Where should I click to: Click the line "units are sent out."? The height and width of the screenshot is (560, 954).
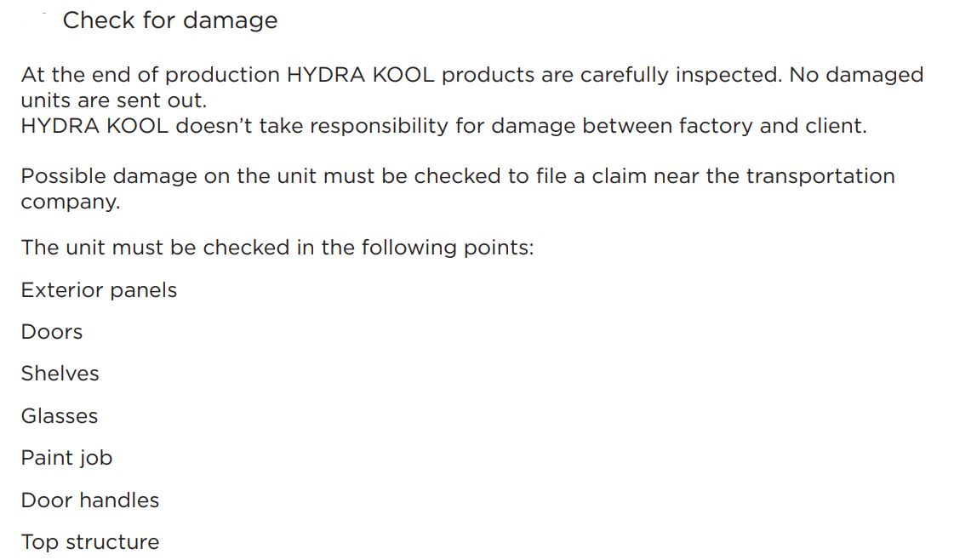(x=114, y=100)
